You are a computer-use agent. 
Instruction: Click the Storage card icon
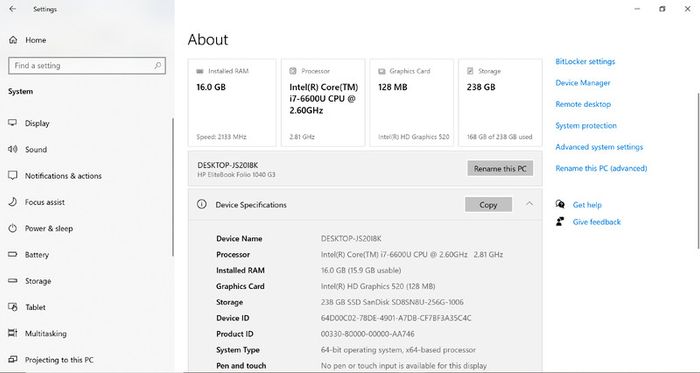pos(470,71)
